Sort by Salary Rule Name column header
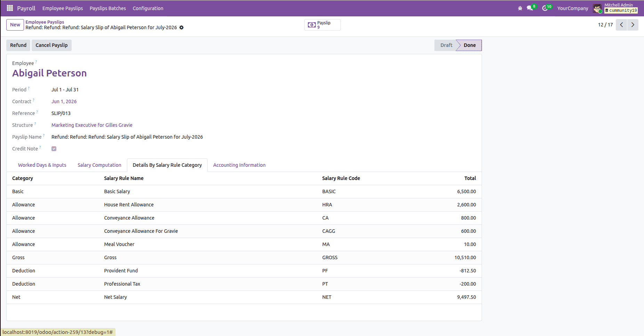Screen dimensions: 644x336 tap(124, 178)
